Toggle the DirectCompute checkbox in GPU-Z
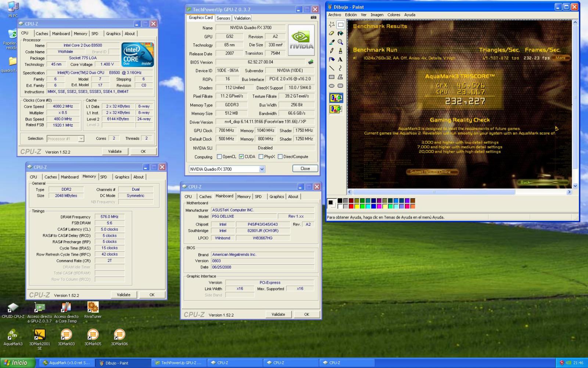Image resolution: width=588 pixels, height=368 pixels. 280,156
